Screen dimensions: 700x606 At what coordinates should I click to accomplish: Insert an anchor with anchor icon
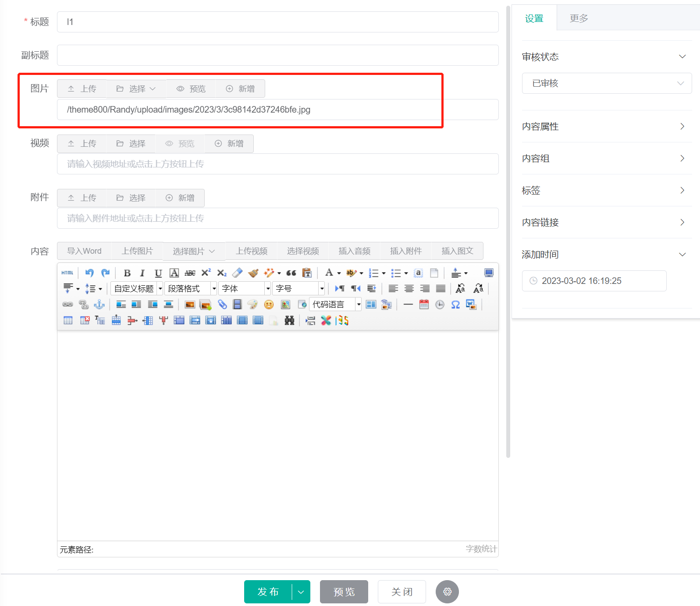pos(99,305)
